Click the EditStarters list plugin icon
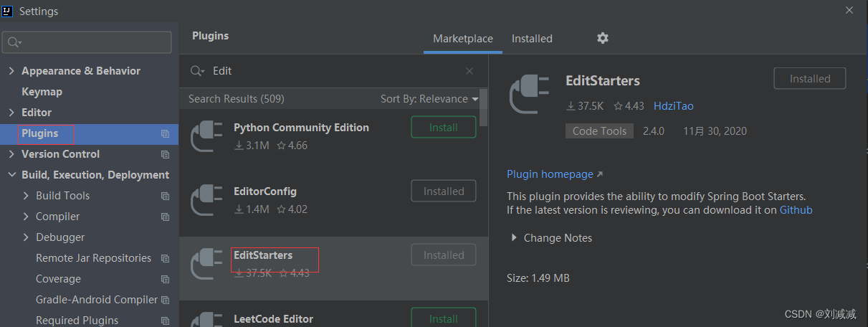 pyautogui.click(x=206, y=264)
